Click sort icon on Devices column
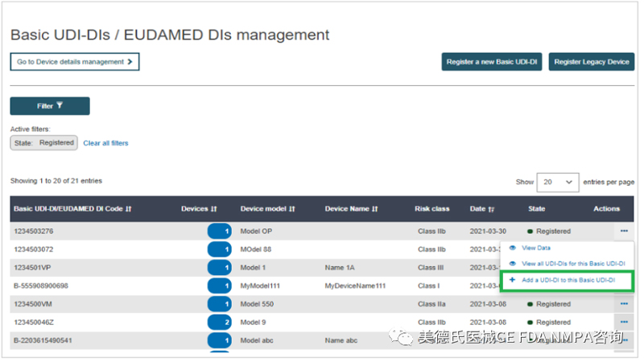Screen dimensions: 644x362 (214, 209)
